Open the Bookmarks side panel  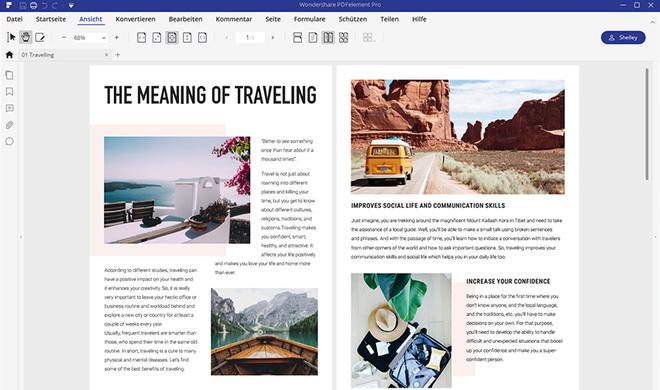[9, 92]
